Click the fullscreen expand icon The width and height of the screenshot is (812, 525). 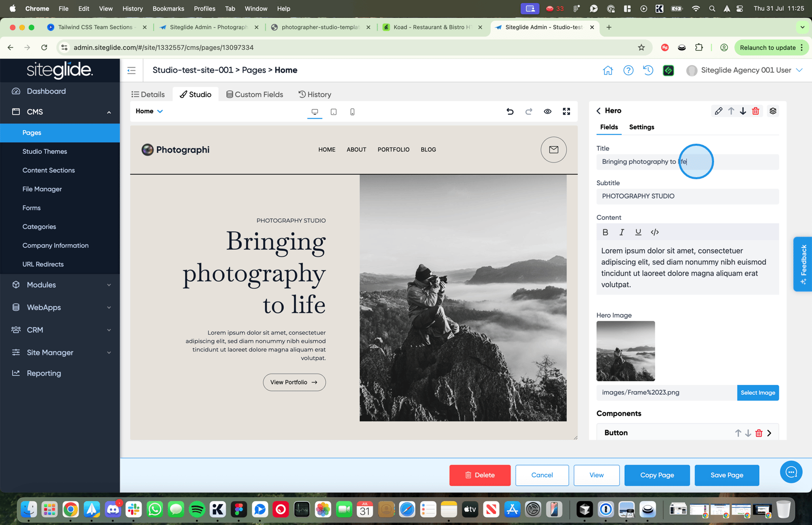pos(566,112)
